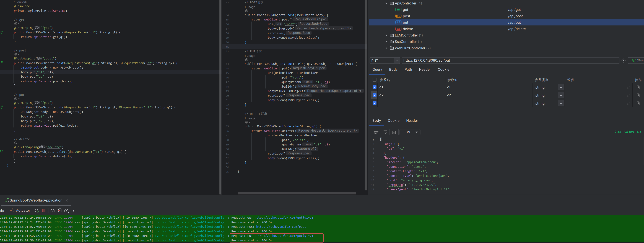
Task: Expand the q2 description field
Action: point(628,95)
